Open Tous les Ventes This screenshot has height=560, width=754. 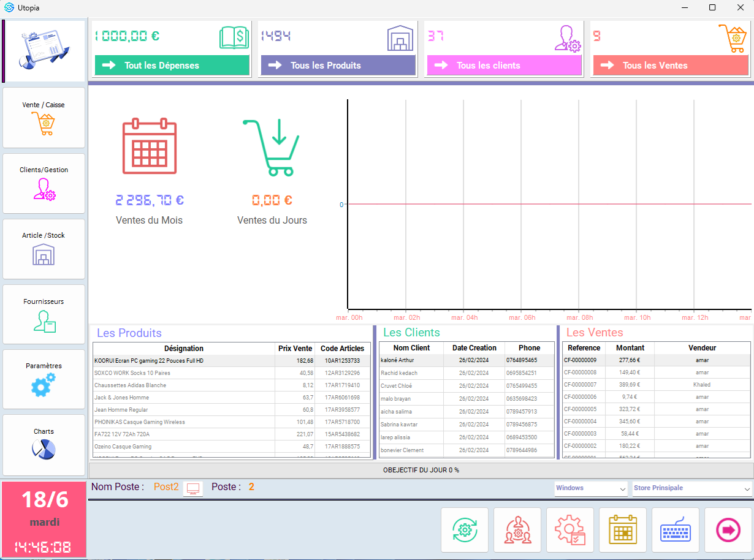coord(671,66)
